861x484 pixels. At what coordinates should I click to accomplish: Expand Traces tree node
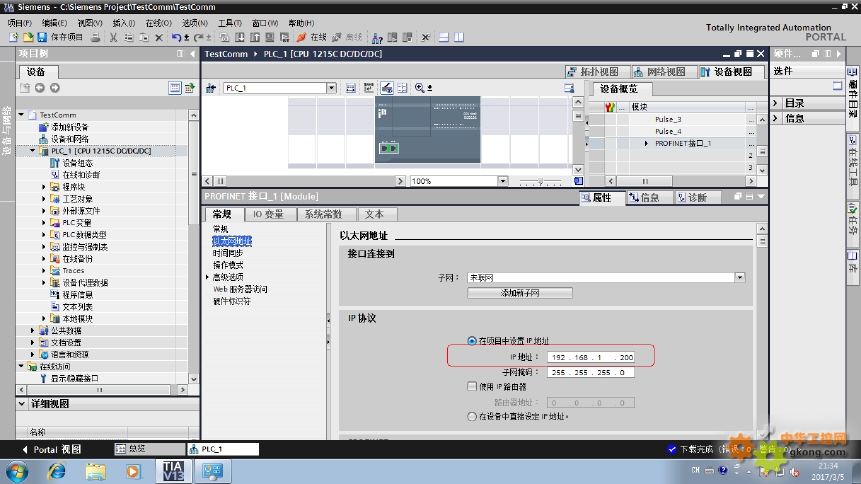[x=44, y=270]
